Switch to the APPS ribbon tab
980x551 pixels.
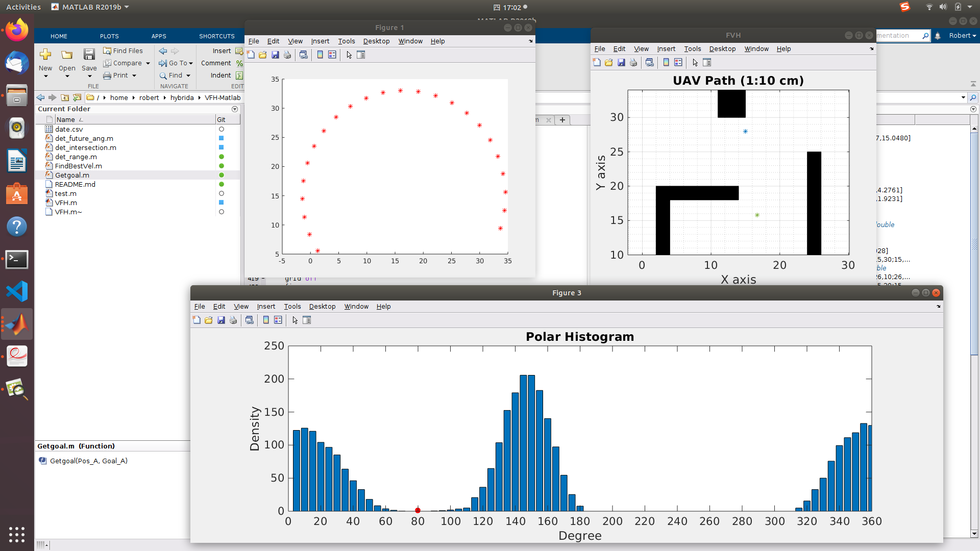[x=159, y=36]
